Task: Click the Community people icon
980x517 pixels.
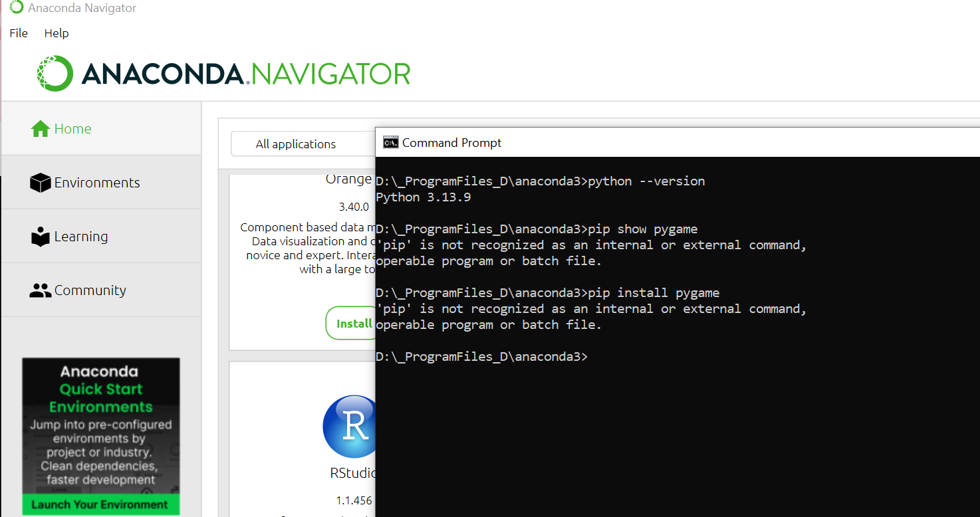Action: click(x=41, y=290)
